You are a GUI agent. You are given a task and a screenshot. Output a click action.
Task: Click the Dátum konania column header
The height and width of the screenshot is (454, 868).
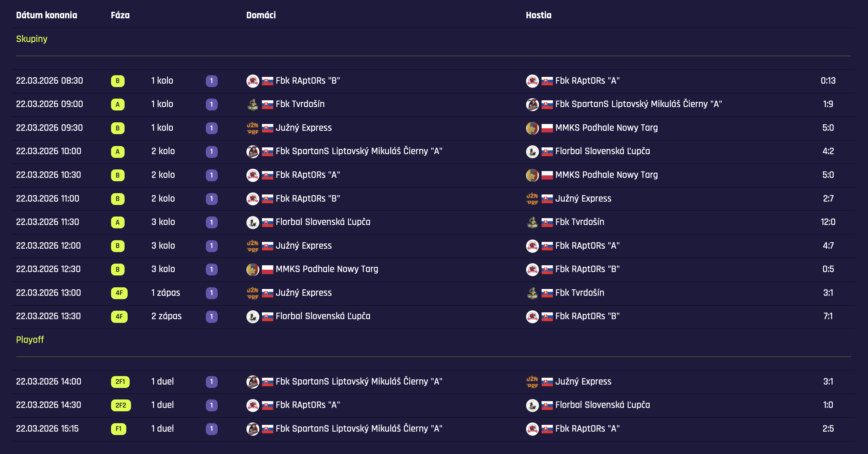pyautogui.click(x=47, y=15)
